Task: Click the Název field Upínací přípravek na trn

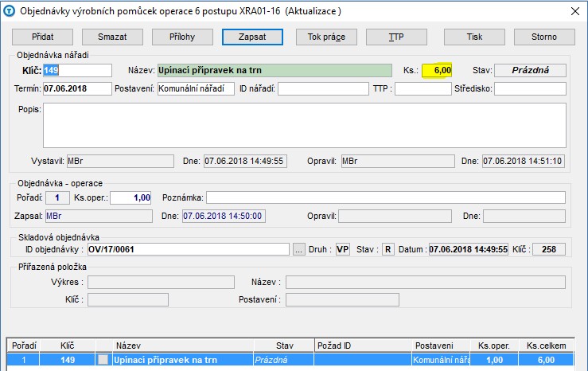Action: click(x=275, y=70)
